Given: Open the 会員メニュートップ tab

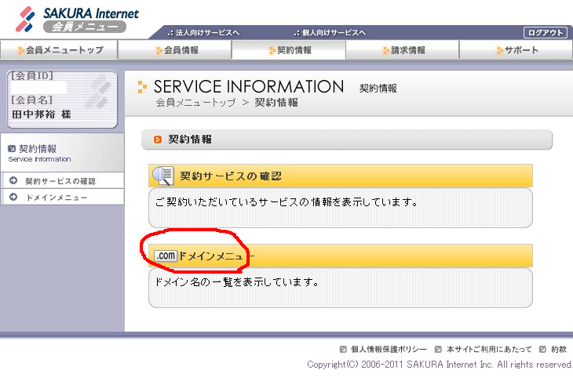Looking at the screenshot, I should [x=59, y=50].
